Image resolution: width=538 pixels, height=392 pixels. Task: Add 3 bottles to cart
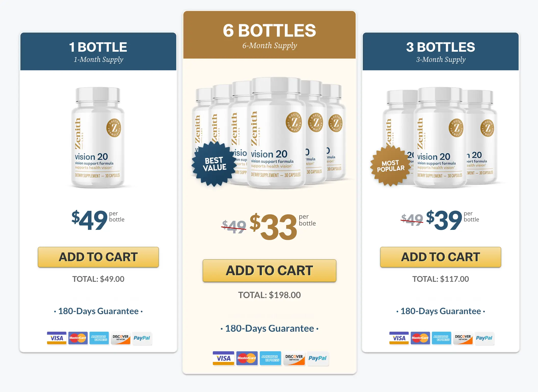pyautogui.click(x=440, y=257)
